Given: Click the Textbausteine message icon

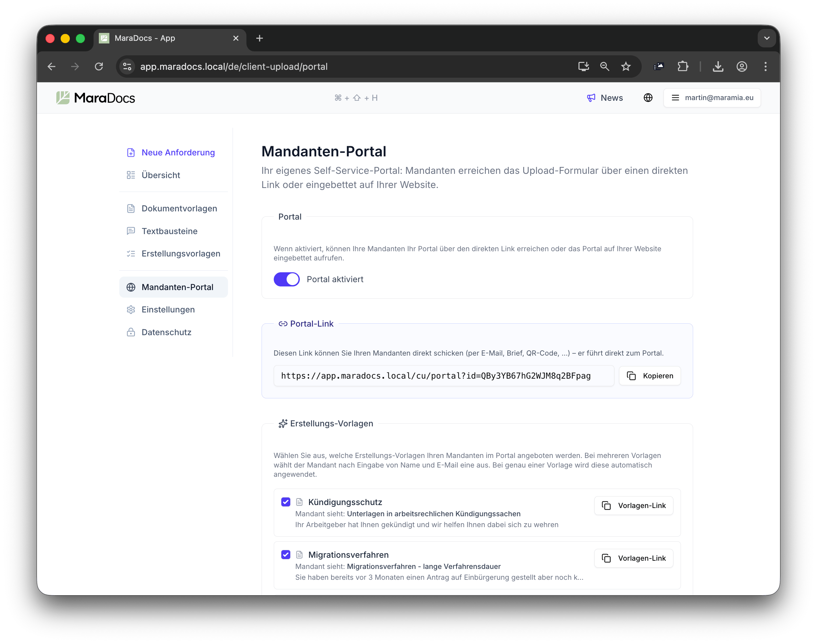Looking at the screenshot, I should point(131,231).
